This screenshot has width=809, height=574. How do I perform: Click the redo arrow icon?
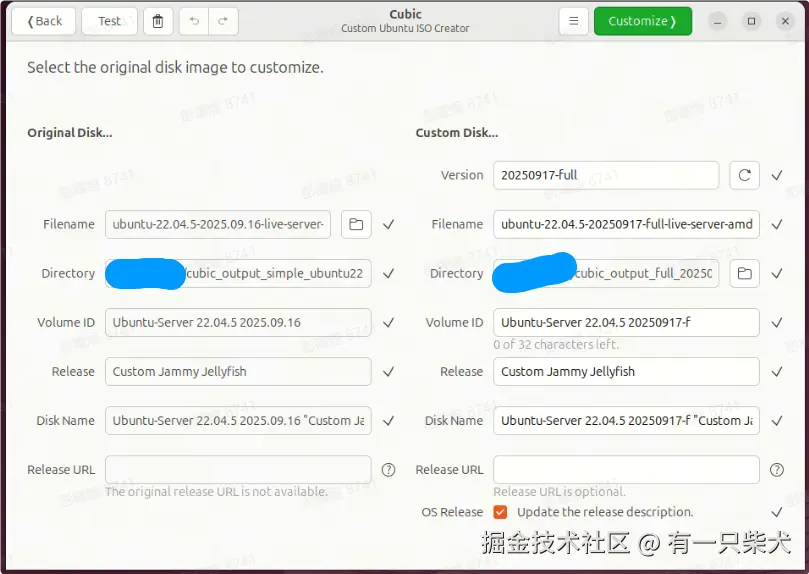coord(223,21)
